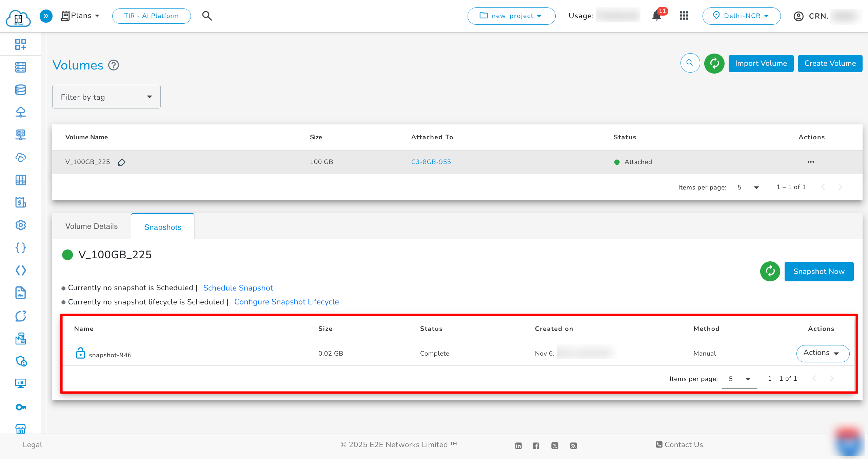Image resolution: width=868 pixels, height=459 pixels.
Task: Open the Plans menu
Action: (x=80, y=16)
